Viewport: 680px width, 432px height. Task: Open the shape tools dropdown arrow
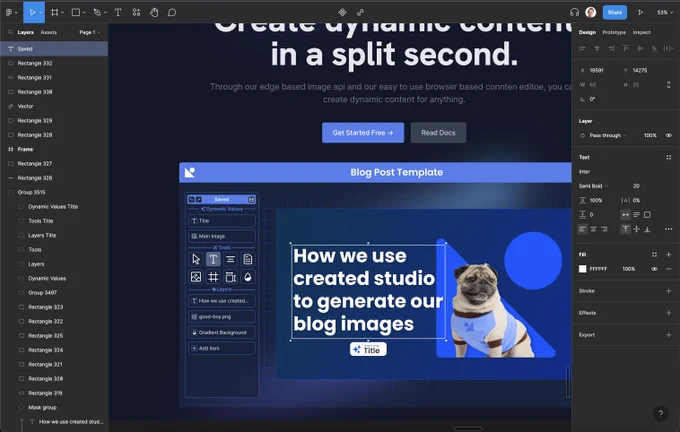click(84, 13)
